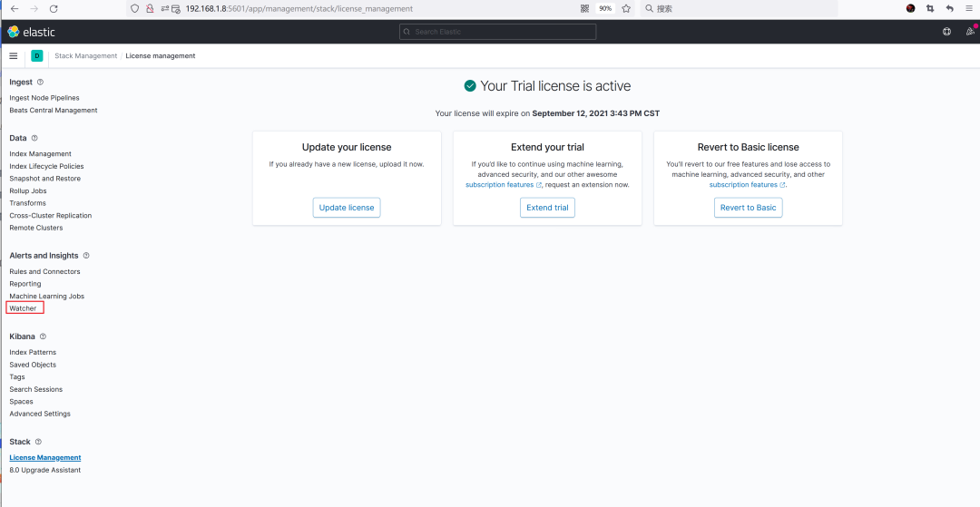Open Watcher page

pos(23,308)
